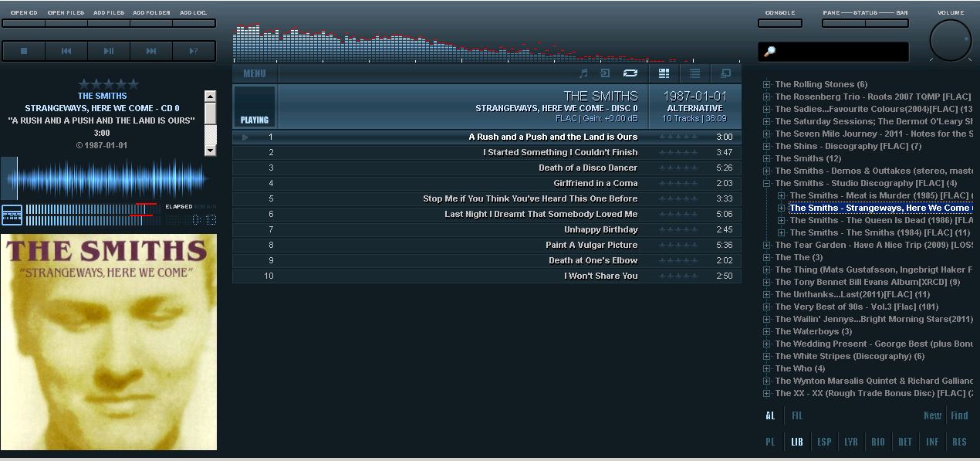Click into the library search field
This screenshot has height=461, width=980.
833,52
